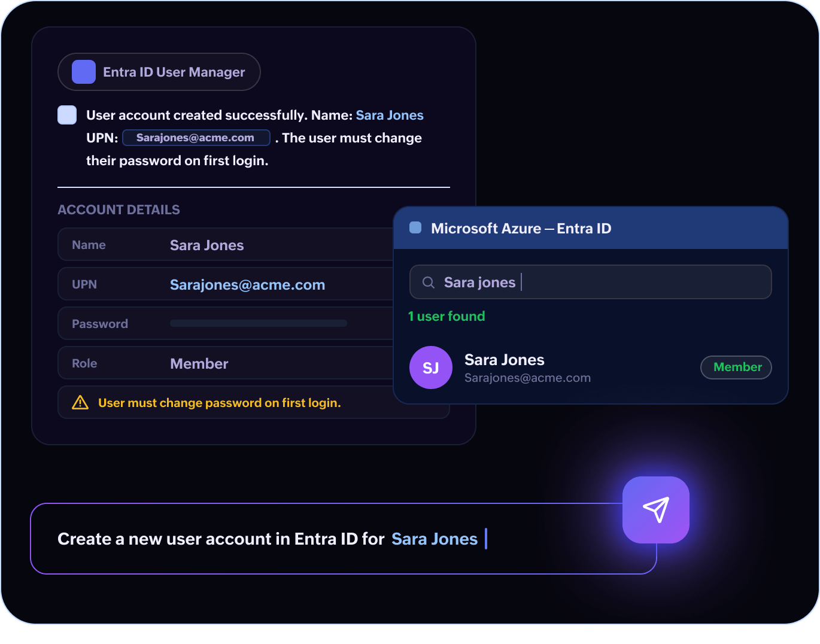Click the UPN value Sarajones@acme.com in account details
This screenshot has height=644, width=820.
click(247, 285)
